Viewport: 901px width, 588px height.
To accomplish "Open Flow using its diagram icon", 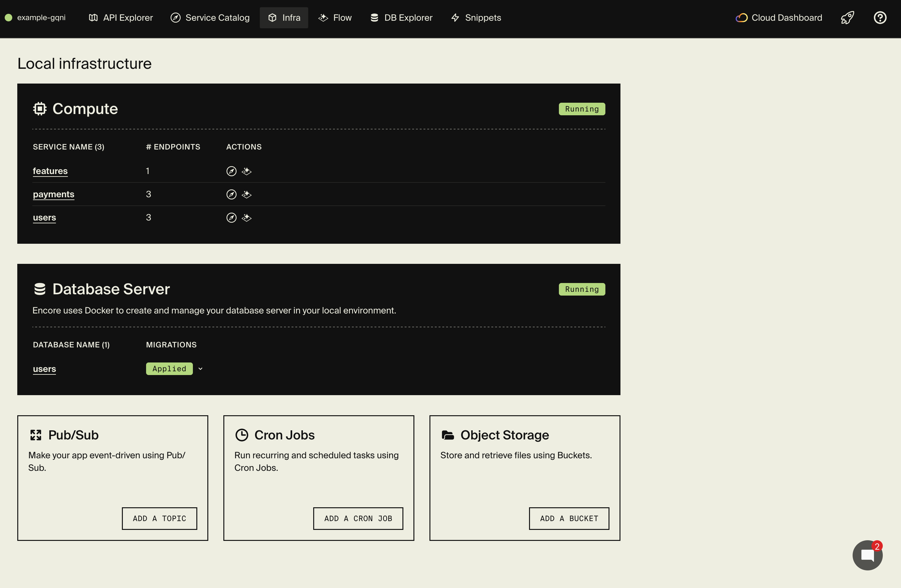I will click(323, 17).
